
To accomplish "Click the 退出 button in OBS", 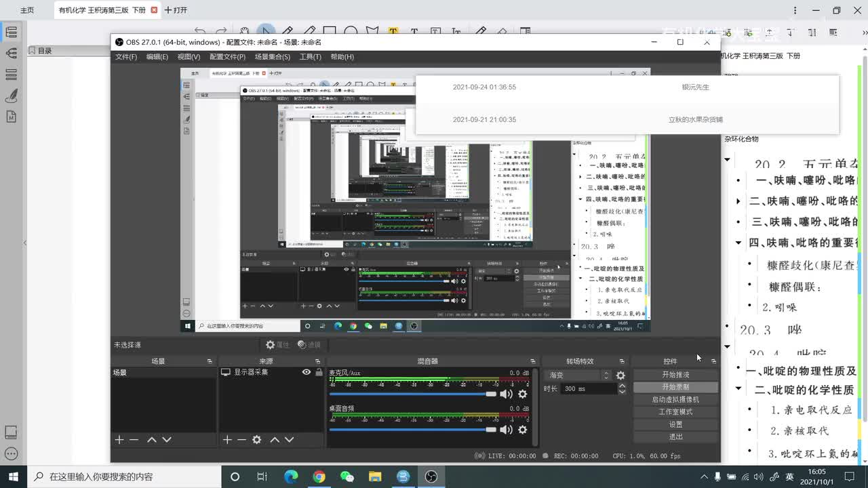I will 675,437.
